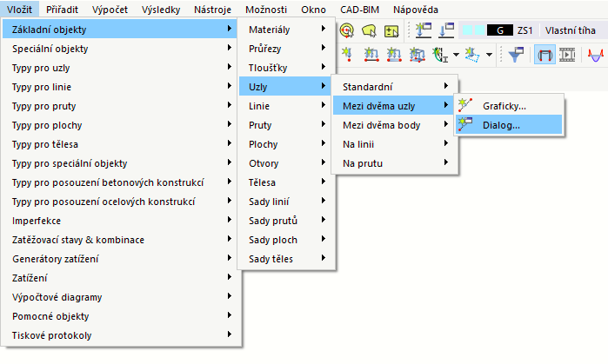Click the second cyan color swatch
This screenshot has height=364, width=608.
480,30
